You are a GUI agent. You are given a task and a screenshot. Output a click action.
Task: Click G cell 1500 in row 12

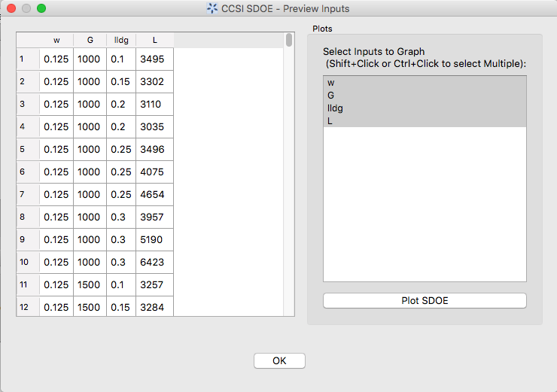click(90, 306)
